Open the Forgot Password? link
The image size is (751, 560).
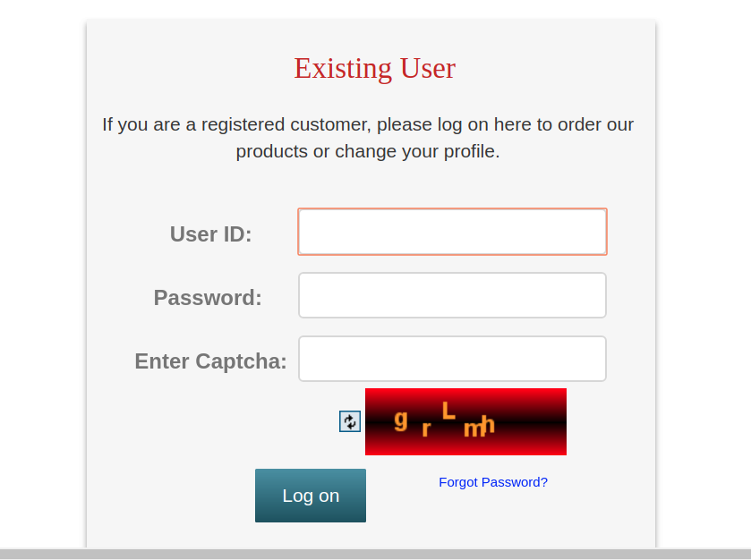492,482
